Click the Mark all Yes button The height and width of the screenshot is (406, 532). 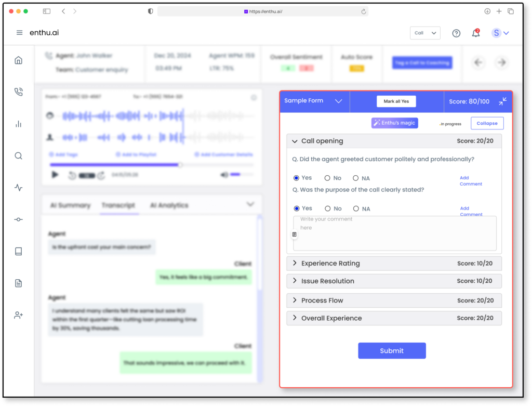[x=396, y=101]
